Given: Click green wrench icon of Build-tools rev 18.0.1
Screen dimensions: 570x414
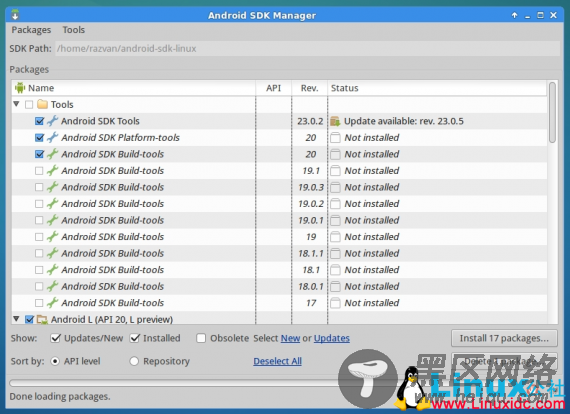Looking at the screenshot, I should click(53, 286).
